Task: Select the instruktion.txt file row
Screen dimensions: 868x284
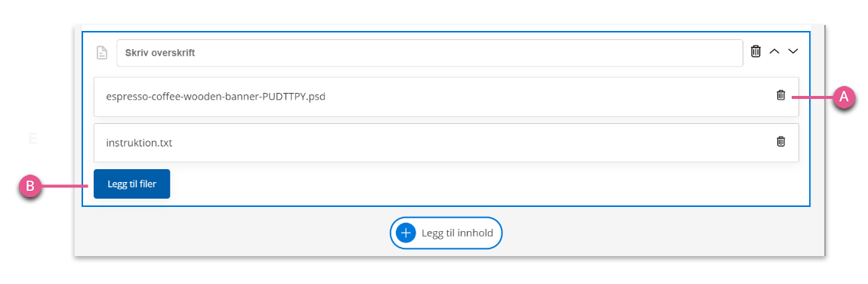Action: (446, 143)
